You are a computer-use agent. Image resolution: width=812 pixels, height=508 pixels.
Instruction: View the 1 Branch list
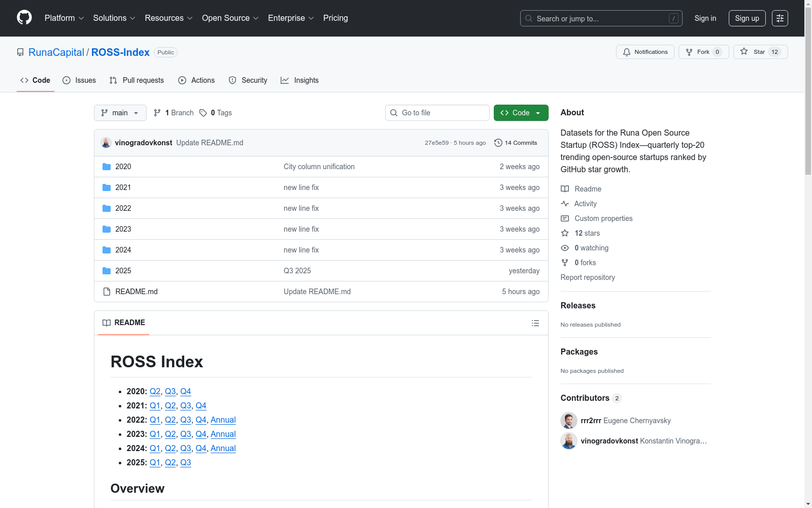174,113
